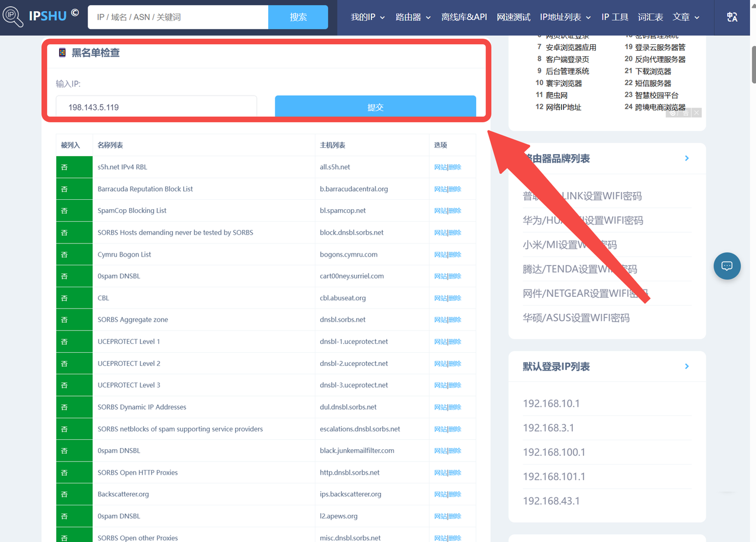
Task: Click 删除 link for Barracuda Reputation Block List
Action: point(455,189)
